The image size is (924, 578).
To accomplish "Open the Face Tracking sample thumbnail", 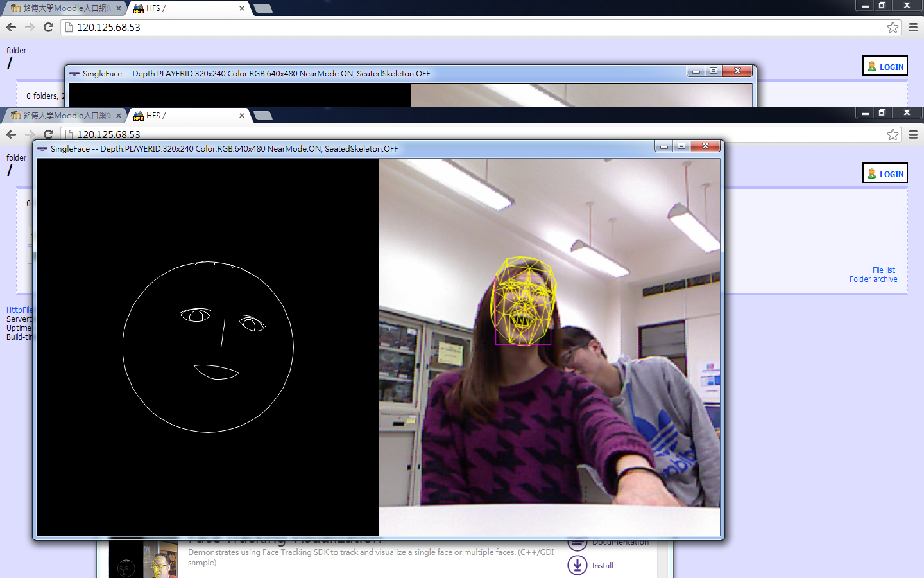I will coord(143,559).
